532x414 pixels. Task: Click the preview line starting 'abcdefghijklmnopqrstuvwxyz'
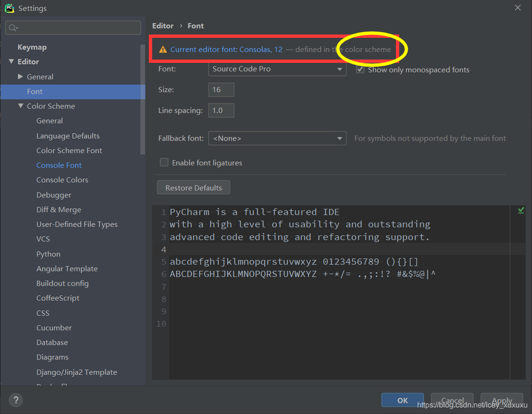point(294,262)
